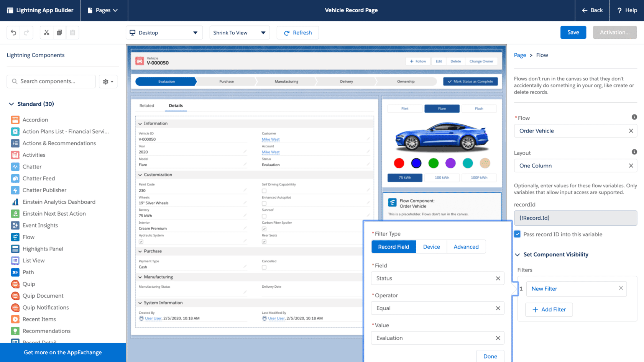Toggle the Carbon Fiber Spoiler checkbox
The width and height of the screenshot is (644, 362).
264,229
